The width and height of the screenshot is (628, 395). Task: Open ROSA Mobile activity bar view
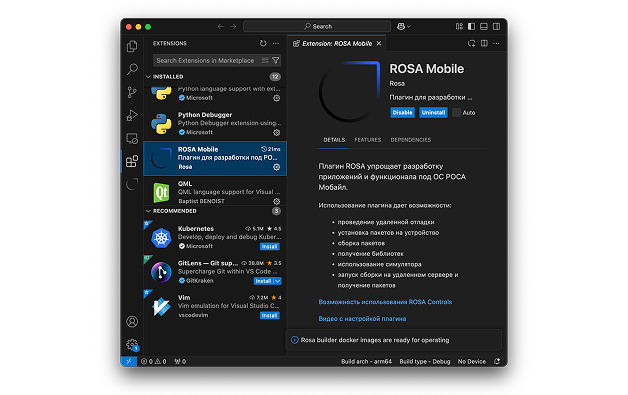point(132,184)
